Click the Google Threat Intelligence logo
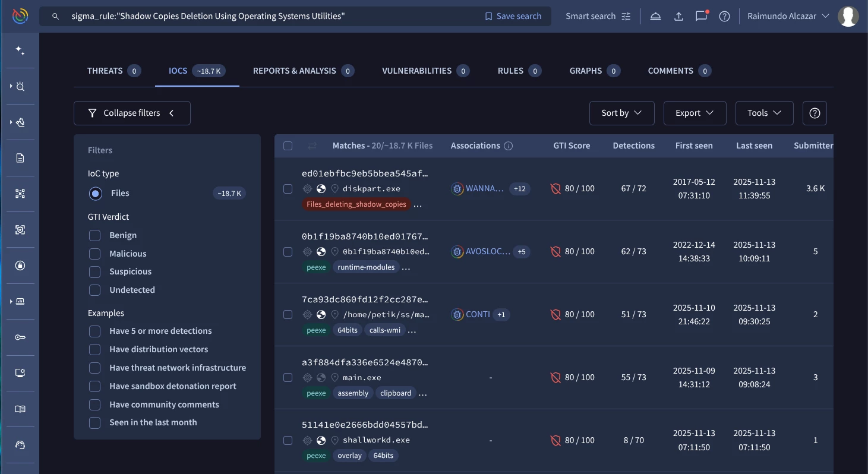This screenshot has height=474, width=868. pos(20,16)
